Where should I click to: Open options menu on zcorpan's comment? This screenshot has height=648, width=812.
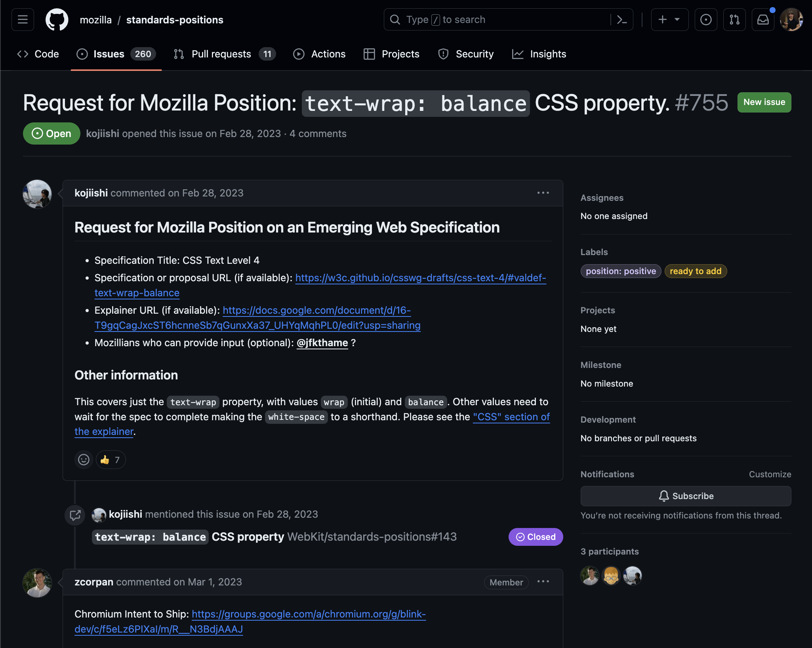(543, 581)
